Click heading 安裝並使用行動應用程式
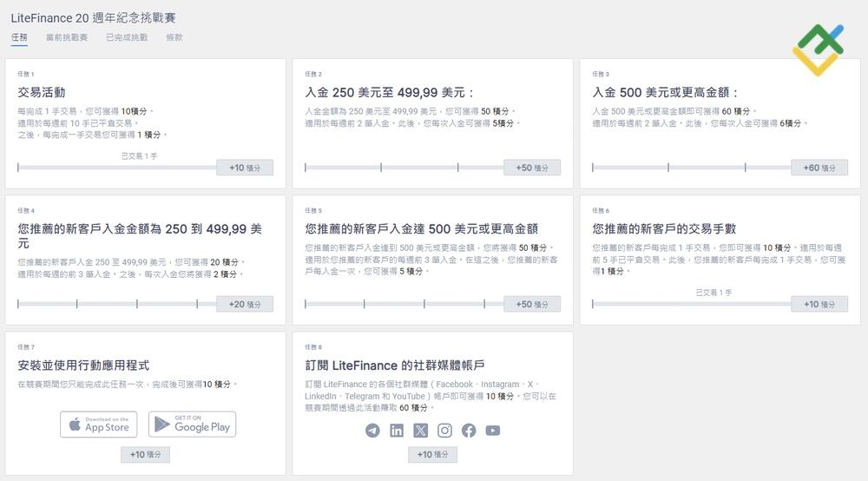The width and height of the screenshot is (868, 481). 83,366
